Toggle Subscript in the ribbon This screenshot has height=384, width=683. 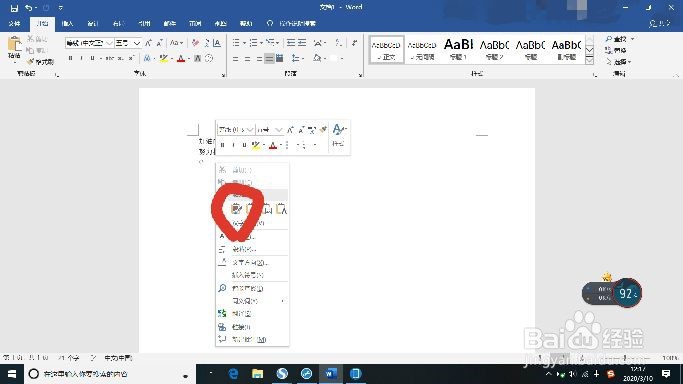(121, 58)
